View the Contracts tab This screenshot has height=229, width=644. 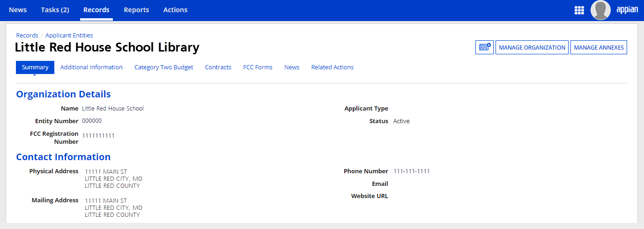point(218,67)
